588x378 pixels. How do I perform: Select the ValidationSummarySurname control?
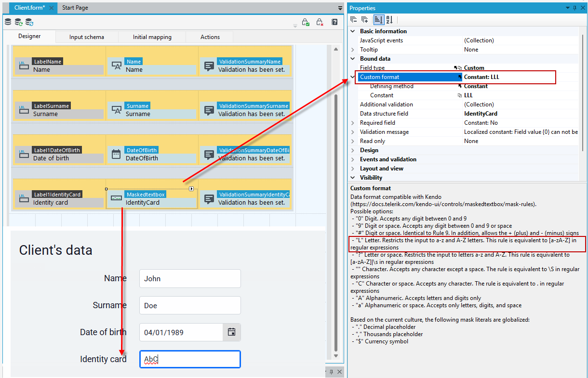(245, 110)
